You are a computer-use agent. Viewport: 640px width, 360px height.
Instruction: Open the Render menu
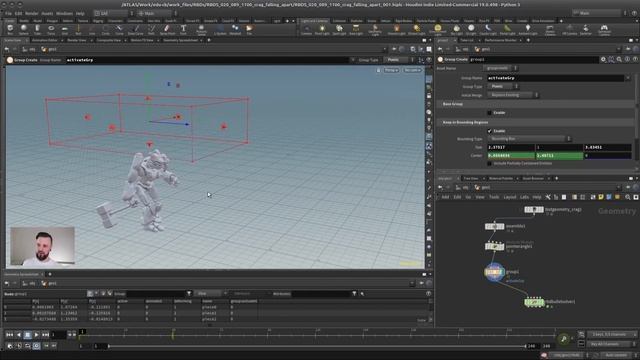pos(31,13)
